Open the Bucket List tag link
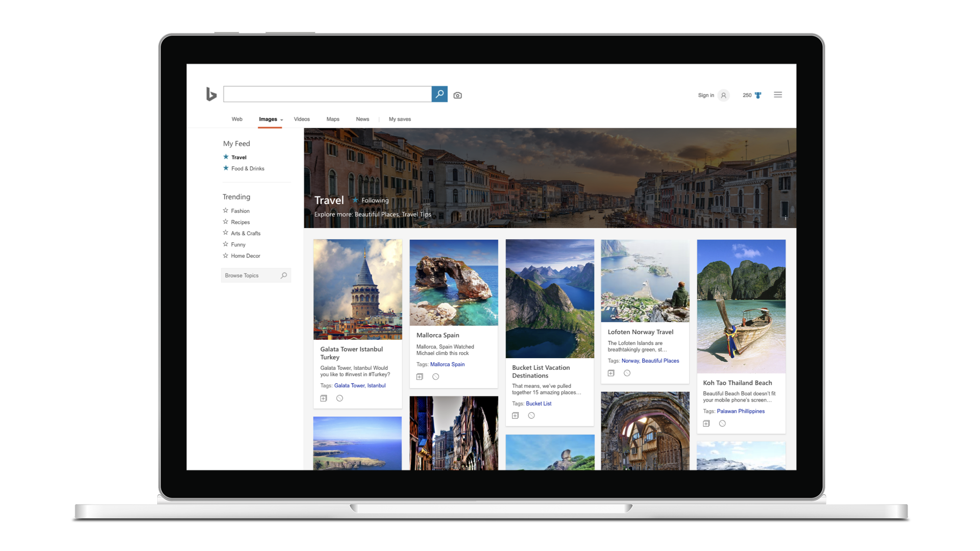Image resolution: width=980 pixels, height=551 pixels. tap(538, 404)
